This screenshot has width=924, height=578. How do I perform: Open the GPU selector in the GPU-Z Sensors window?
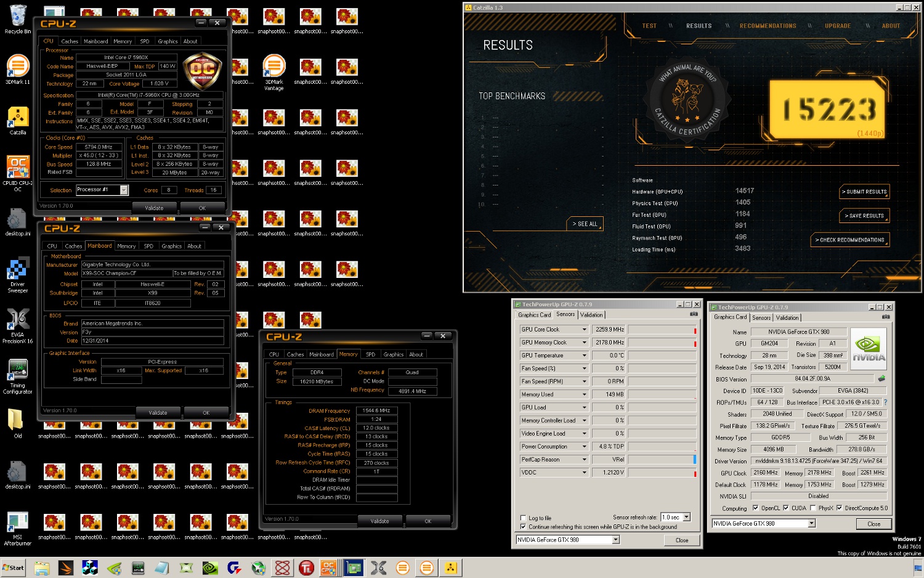[x=567, y=540]
